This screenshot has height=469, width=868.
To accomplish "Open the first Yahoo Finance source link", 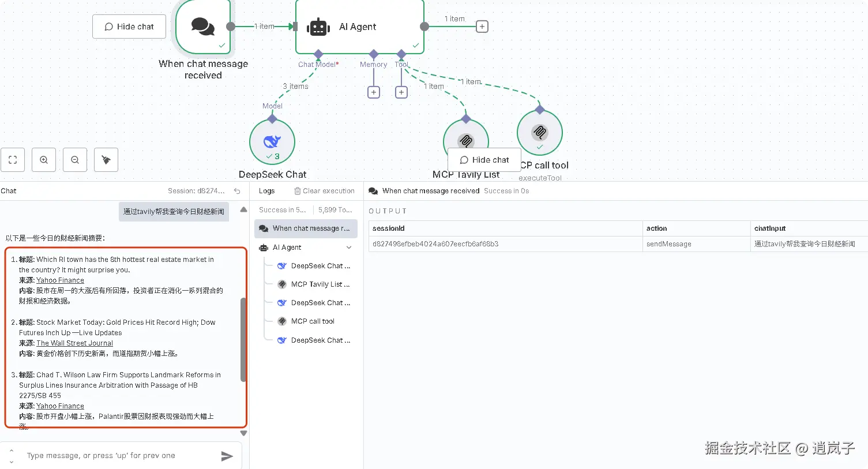I will 60,280.
